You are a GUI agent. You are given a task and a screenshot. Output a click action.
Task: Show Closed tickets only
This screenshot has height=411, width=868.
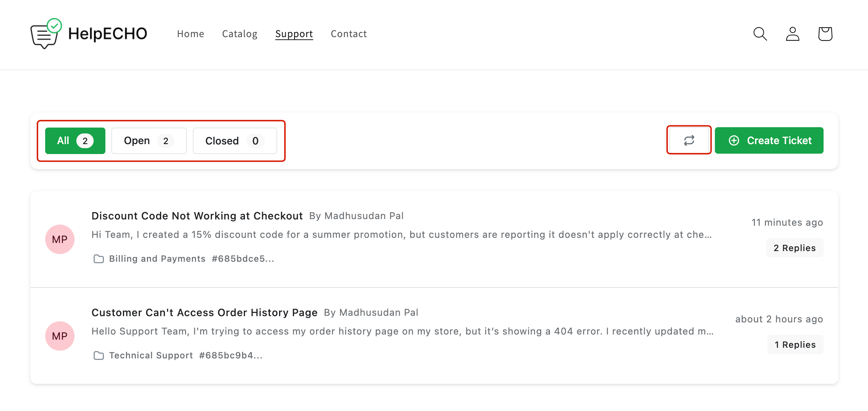click(235, 141)
